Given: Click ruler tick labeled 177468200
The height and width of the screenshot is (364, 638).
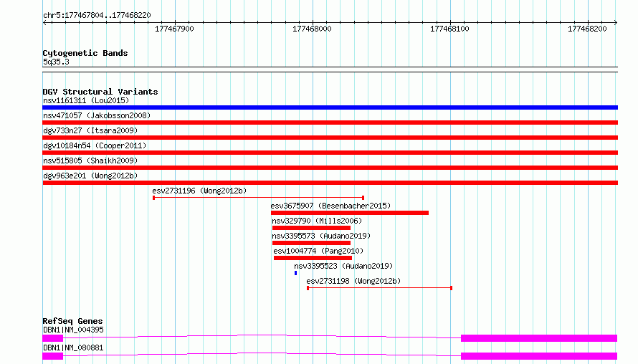Looking at the screenshot, I should tap(587, 29).
